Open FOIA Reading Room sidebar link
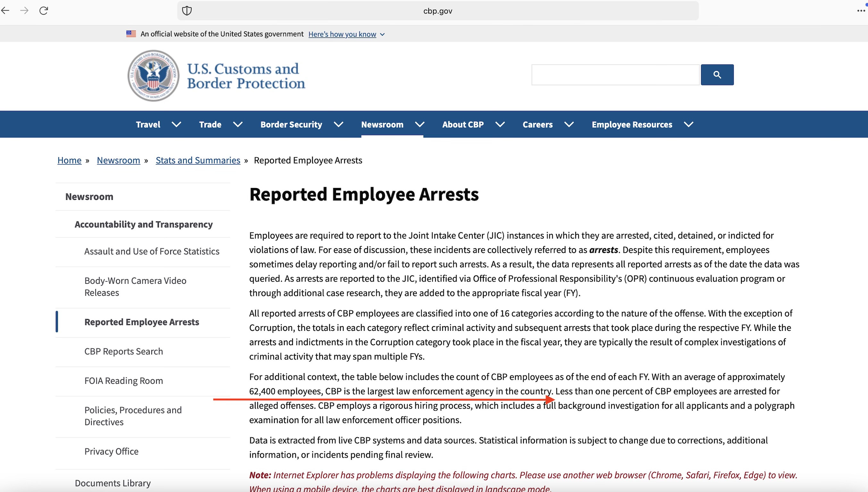Screen dimensions: 868x492 click(124, 381)
